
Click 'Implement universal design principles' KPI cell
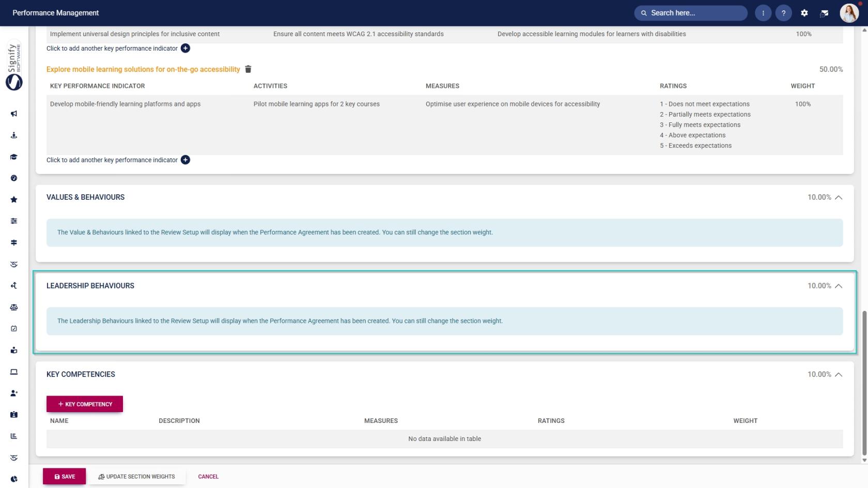point(135,34)
